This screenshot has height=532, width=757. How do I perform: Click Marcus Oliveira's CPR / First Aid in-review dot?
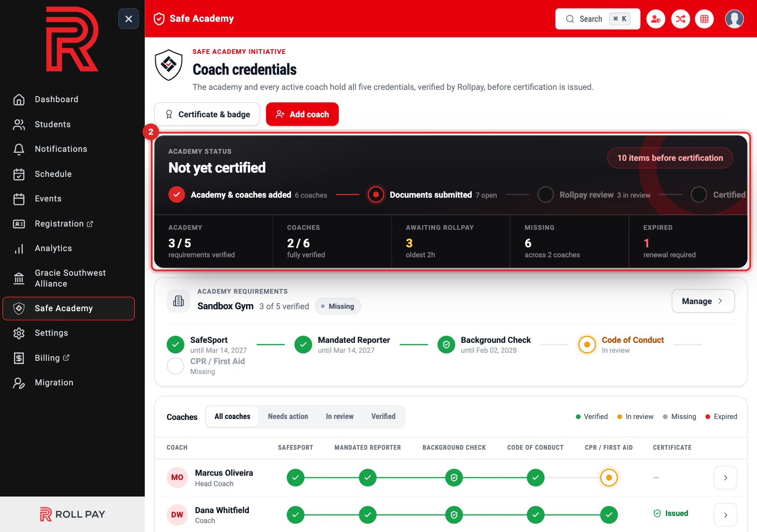click(x=609, y=478)
